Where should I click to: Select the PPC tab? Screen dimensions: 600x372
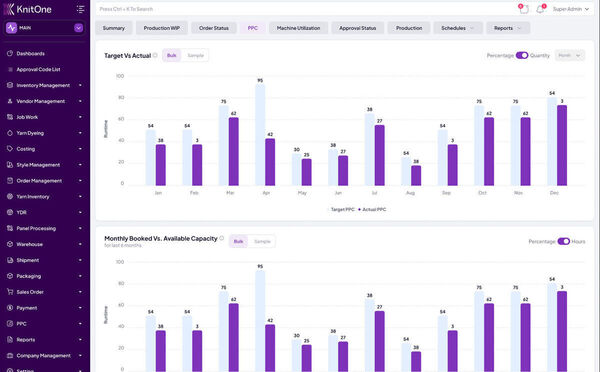[253, 28]
